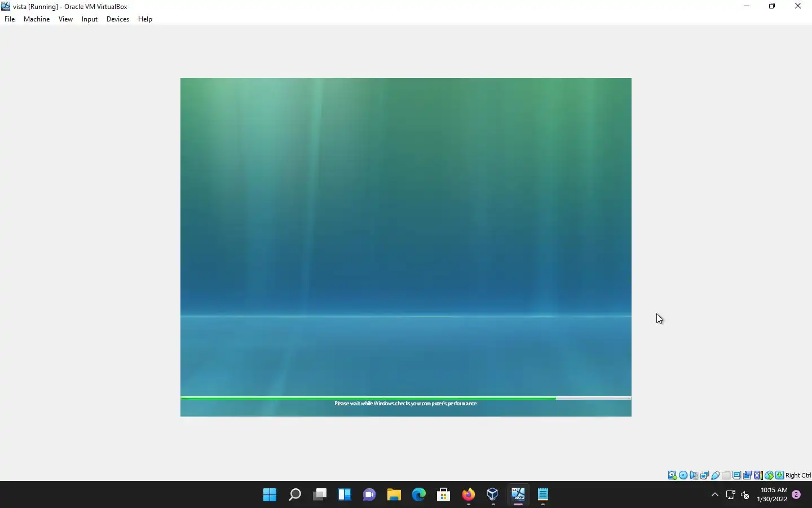Open the Help menu
The image size is (812, 508).
pos(145,19)
